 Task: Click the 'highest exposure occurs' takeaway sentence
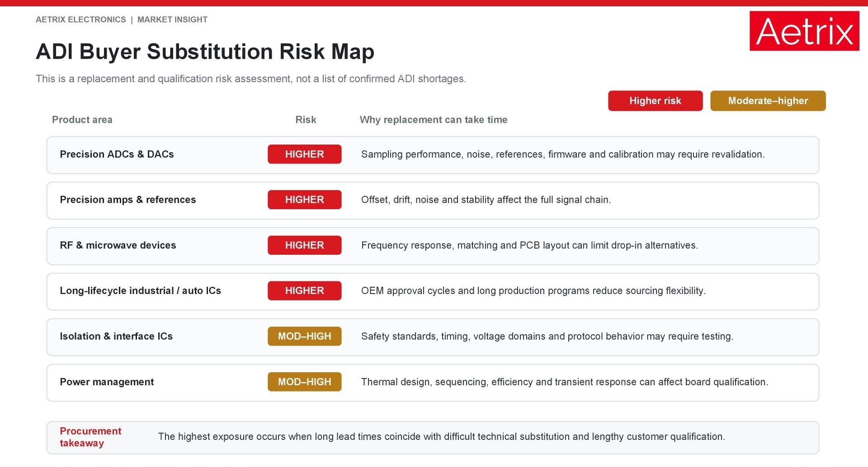442,437
